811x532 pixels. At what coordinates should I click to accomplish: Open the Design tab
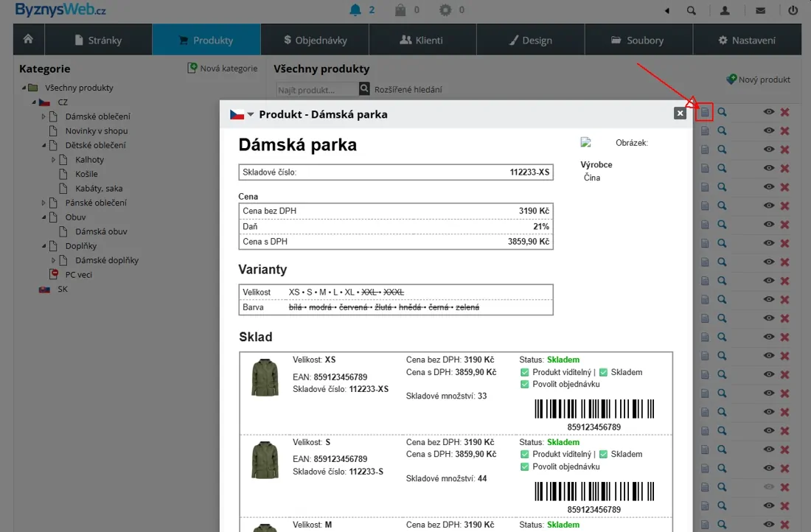pyautogui.click(x=531, y=39)
